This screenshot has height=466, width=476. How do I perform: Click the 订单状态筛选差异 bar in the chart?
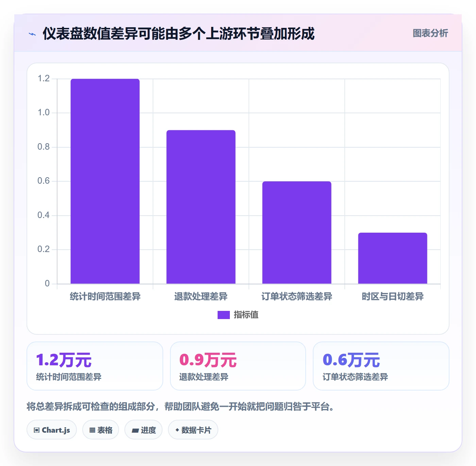pyautogui.click(x=297, y=233)
